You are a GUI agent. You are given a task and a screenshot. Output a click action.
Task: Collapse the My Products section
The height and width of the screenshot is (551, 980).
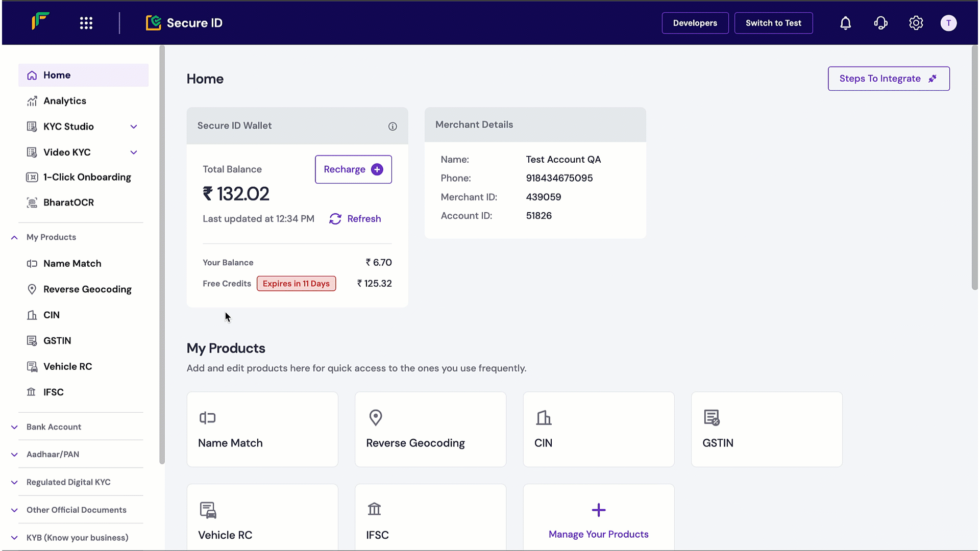point(14,237)
